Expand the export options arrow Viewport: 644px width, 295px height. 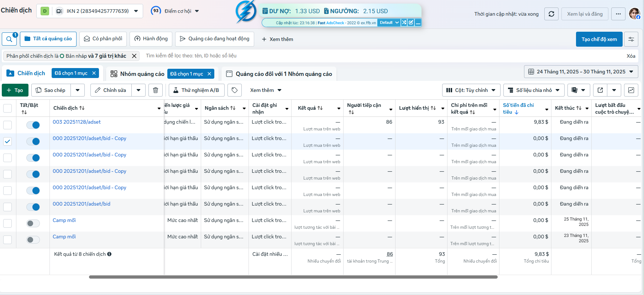614,90
